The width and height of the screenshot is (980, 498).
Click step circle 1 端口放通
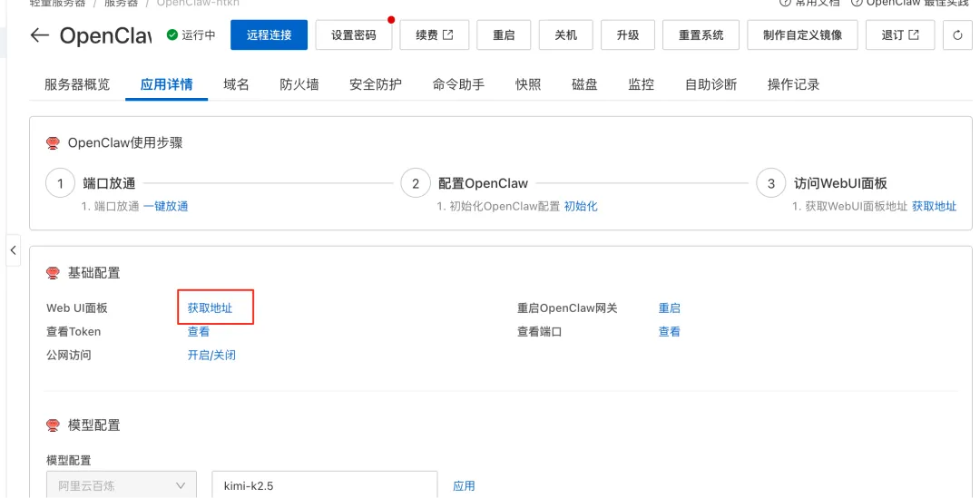pyautogui.click(x=60, y=184)
